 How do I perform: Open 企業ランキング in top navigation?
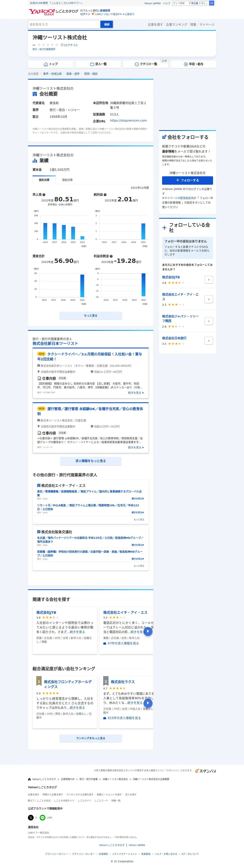[x=176, y=24]
